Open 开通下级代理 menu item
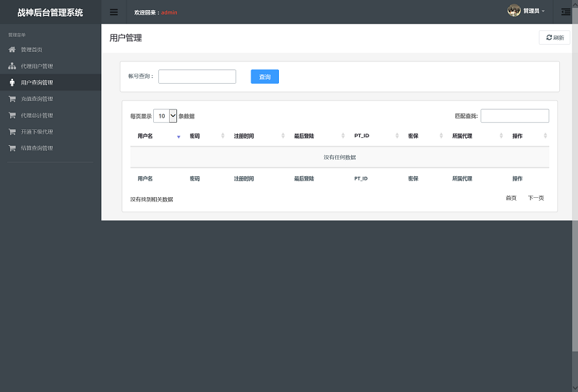This screenshot has width=578, height=392. [51, 131]
